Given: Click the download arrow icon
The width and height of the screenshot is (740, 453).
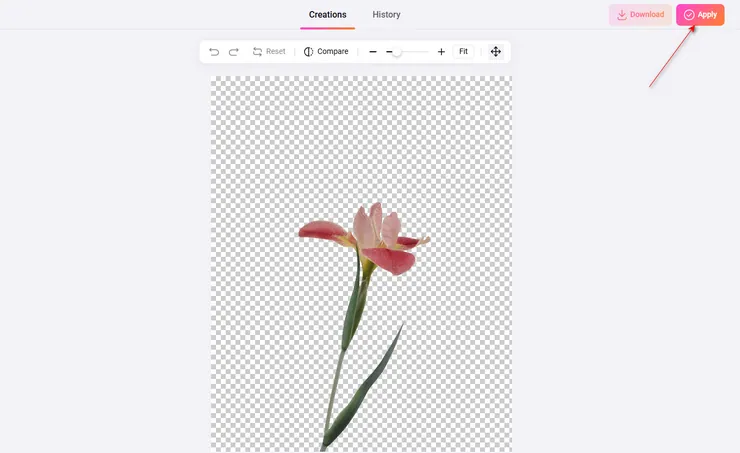Looking at the screenshot, I should [622, 15].
